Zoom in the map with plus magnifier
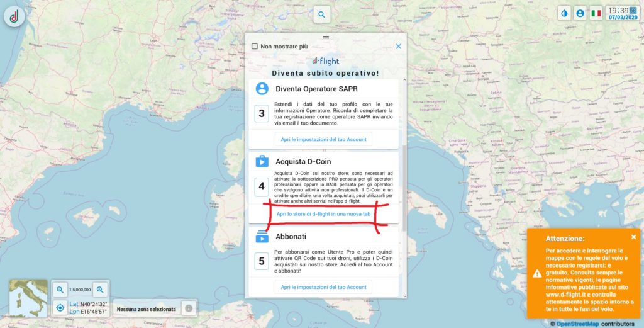The image size is (644, 328). (100, 290)
